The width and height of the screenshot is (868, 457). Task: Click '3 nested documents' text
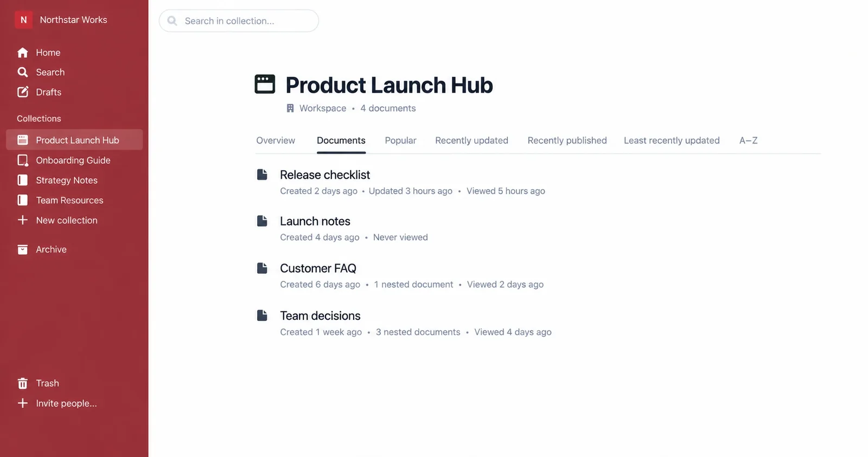pyautogui.click(x=418, y=332)
